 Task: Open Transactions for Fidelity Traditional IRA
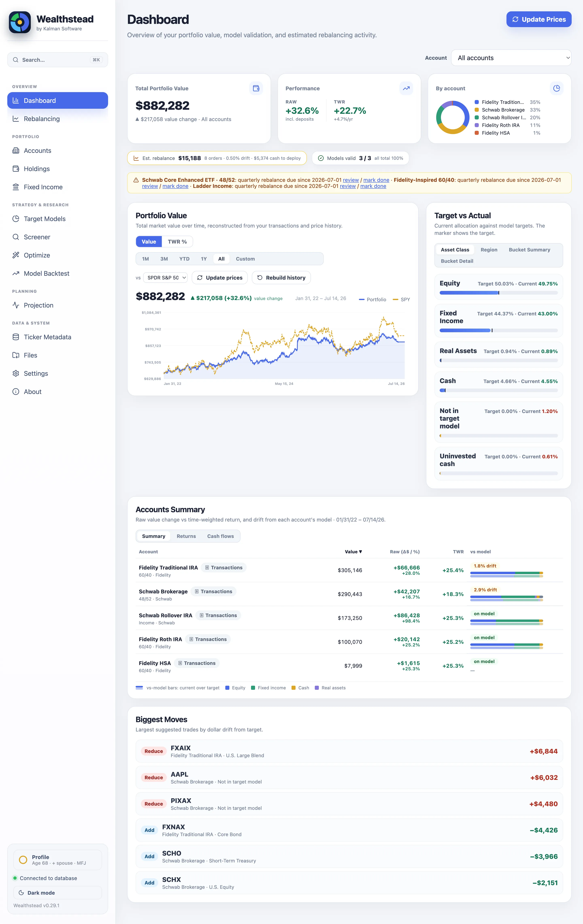[x=224, y=567]
